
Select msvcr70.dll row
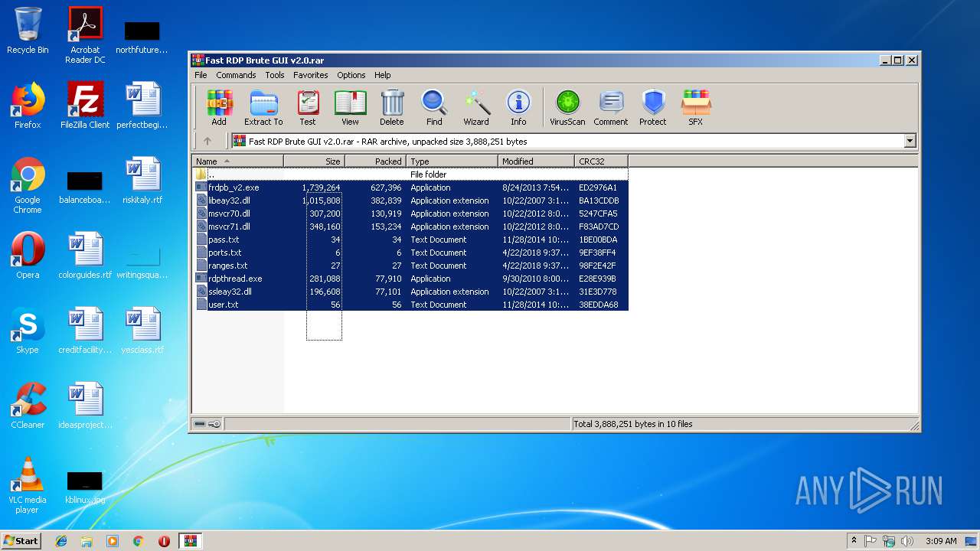[410, 214]
